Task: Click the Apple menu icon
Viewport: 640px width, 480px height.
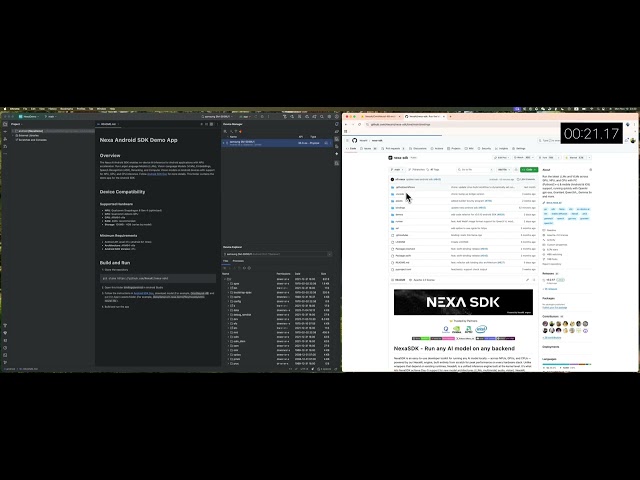Action: click(5, 109)
